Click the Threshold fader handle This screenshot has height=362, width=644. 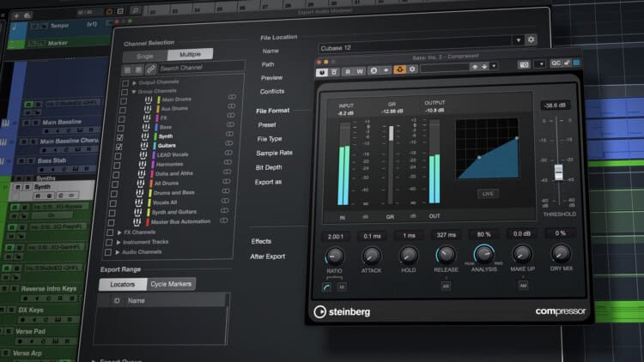coord(558,172)
